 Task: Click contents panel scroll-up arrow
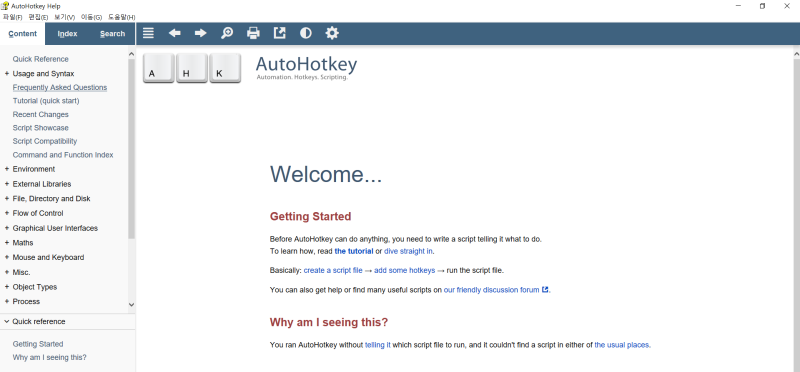131,54
